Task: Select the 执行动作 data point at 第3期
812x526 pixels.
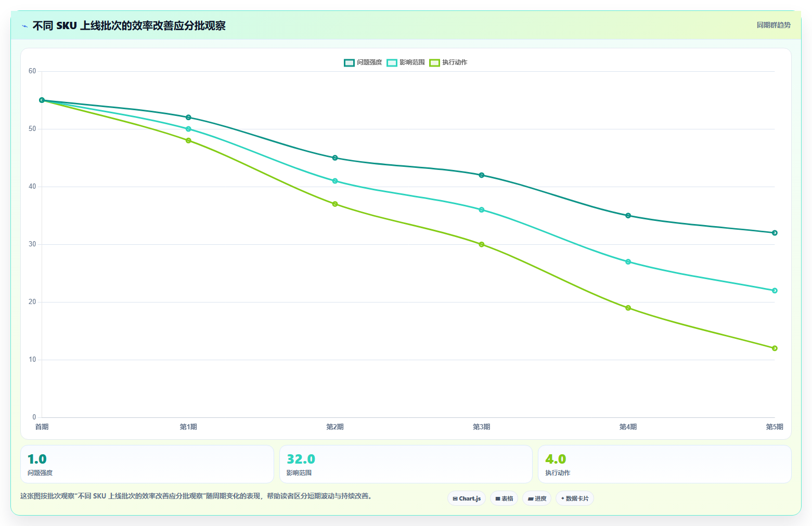Action: pos(482,244)
